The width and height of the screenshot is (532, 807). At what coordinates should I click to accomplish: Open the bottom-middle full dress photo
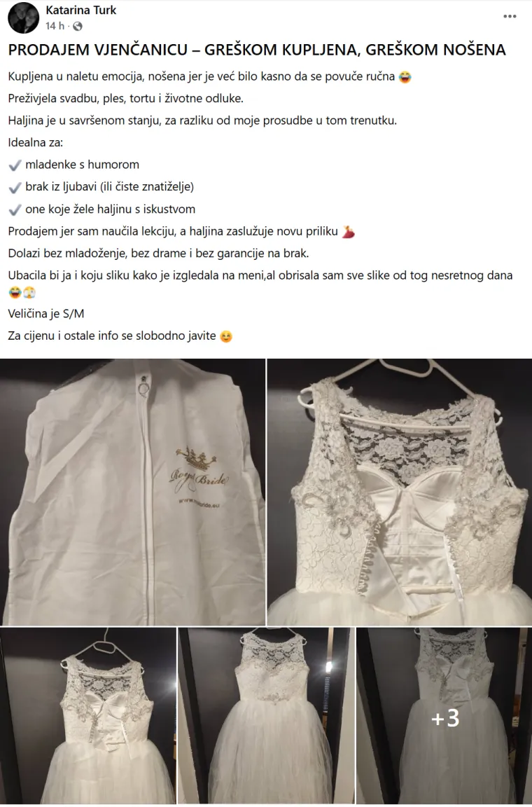pos(265,715)
